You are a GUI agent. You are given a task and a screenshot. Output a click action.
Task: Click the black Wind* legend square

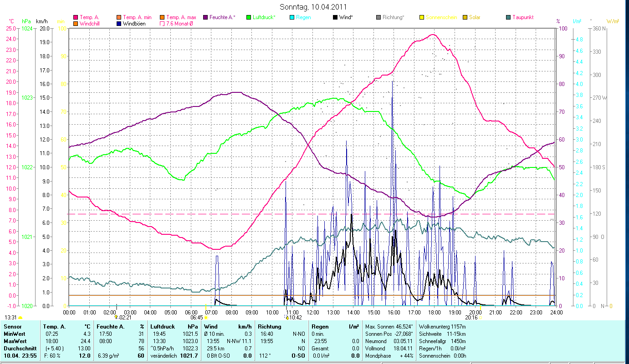point(335,17)
